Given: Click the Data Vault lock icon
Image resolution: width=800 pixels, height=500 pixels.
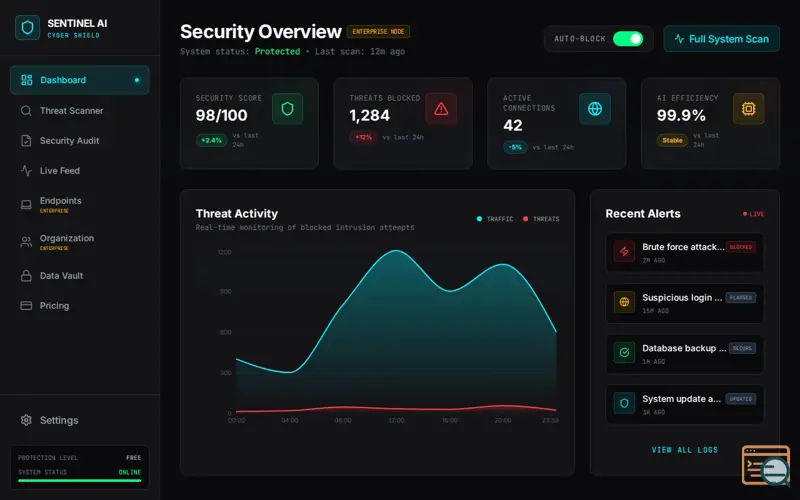Looking at the screenshot, I should [x=26, y=276].
